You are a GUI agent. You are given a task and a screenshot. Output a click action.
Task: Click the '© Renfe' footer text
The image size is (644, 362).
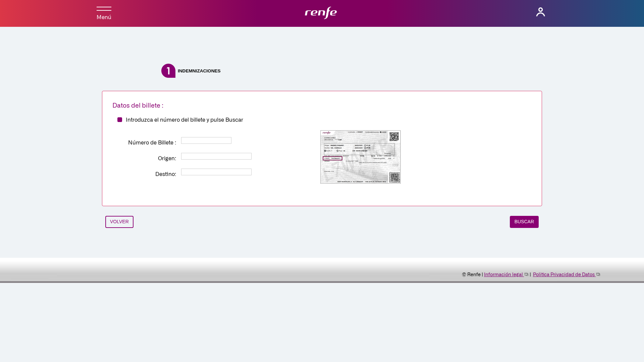point(471,275)
